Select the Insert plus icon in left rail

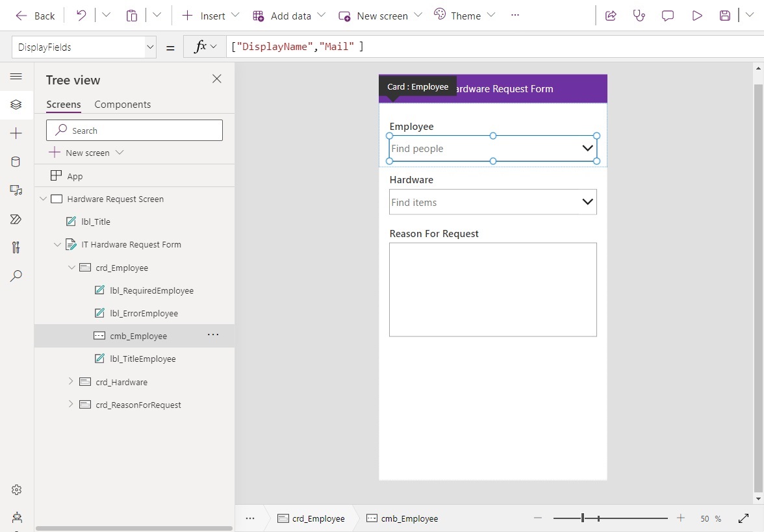click(x=16, y=133)
